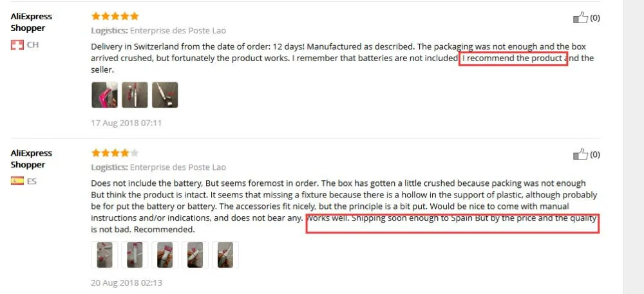Screen dimensions: 644x294
Task: Open the second photo in Spain review
Action: coord(135,255)
